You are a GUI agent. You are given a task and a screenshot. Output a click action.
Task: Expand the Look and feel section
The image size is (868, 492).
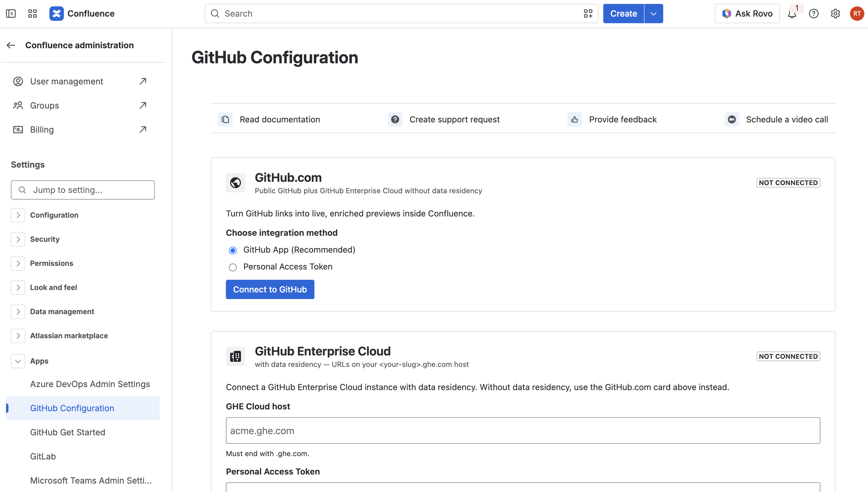(18, 288)
